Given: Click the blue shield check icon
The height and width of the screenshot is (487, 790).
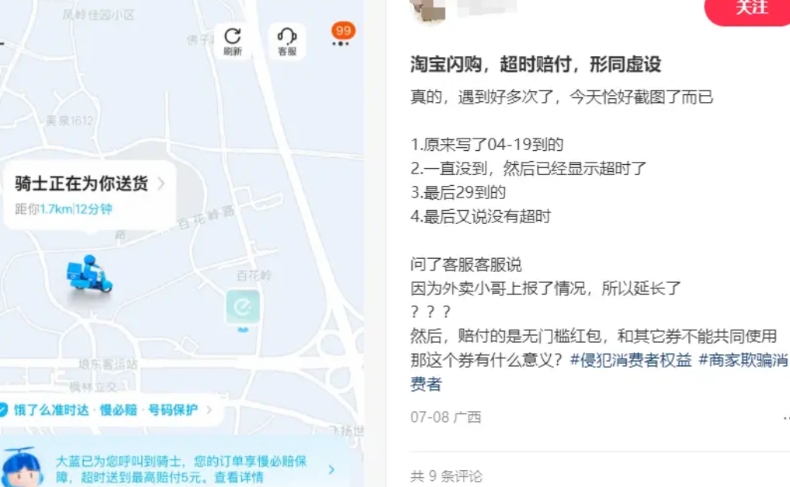Looking at the screenshot, I should (x=3, y=409).
